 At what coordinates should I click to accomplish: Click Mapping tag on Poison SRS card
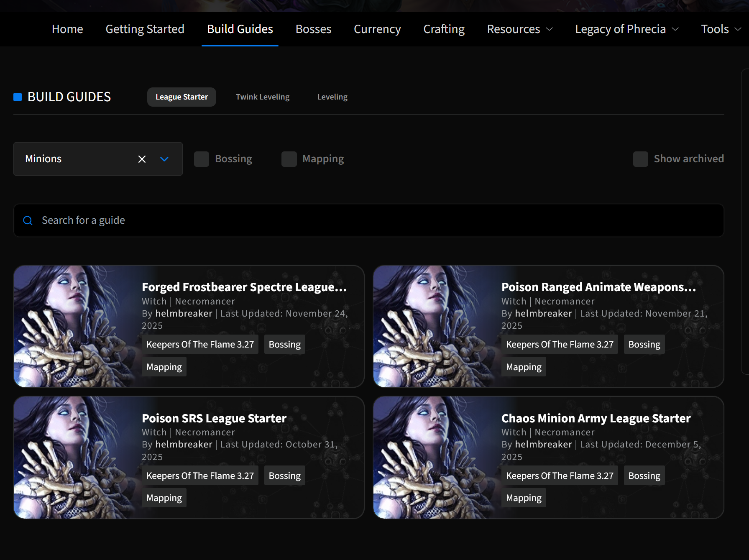coord(164,498)
